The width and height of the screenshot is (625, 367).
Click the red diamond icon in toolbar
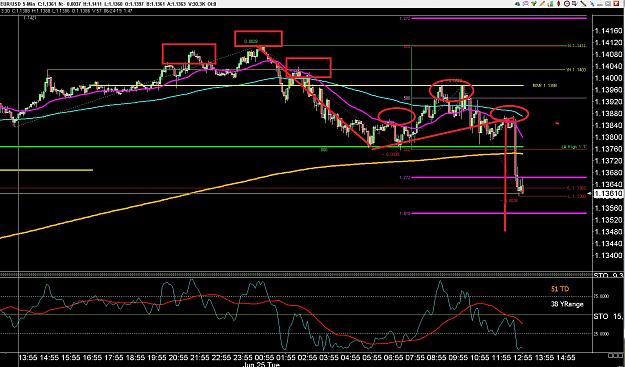point(559,4)
